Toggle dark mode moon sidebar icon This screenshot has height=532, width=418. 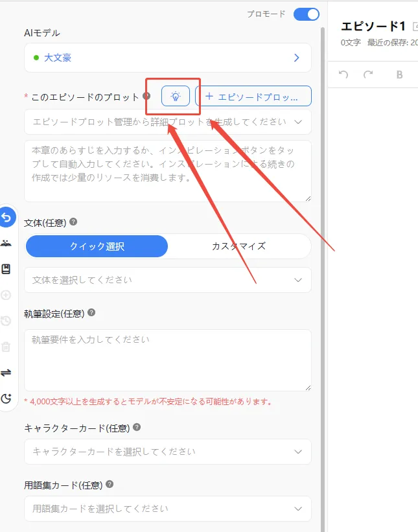click(6, 399)
